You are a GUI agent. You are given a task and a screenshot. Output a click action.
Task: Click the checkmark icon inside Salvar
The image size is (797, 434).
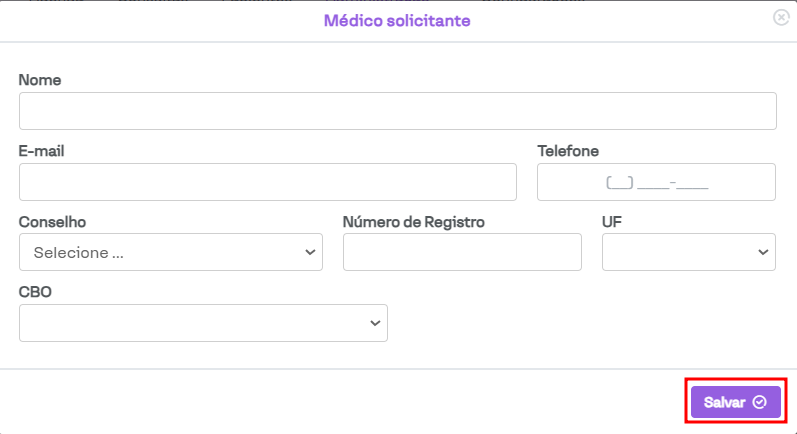pos(759,402)
